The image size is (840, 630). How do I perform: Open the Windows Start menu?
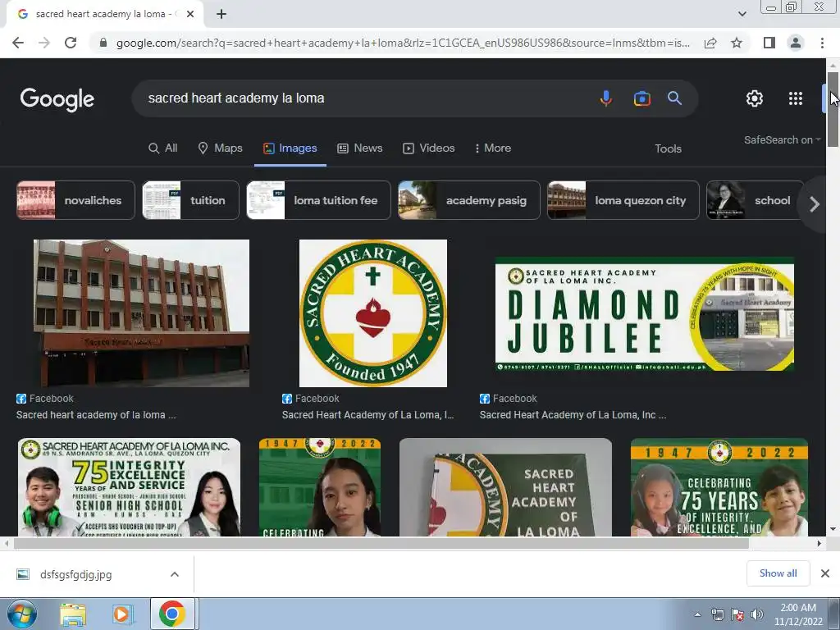(22, 614)
